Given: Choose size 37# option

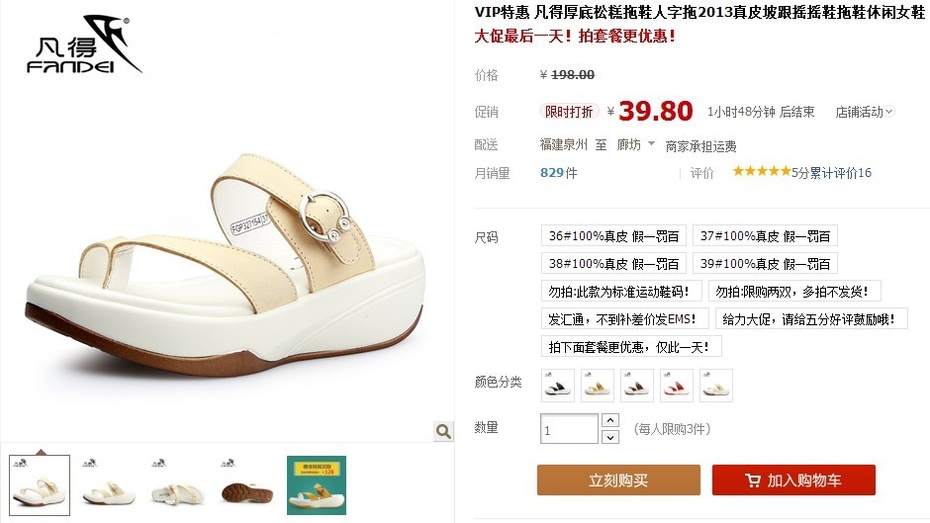Looking at the screenshot, I should [x=765, y=235].
